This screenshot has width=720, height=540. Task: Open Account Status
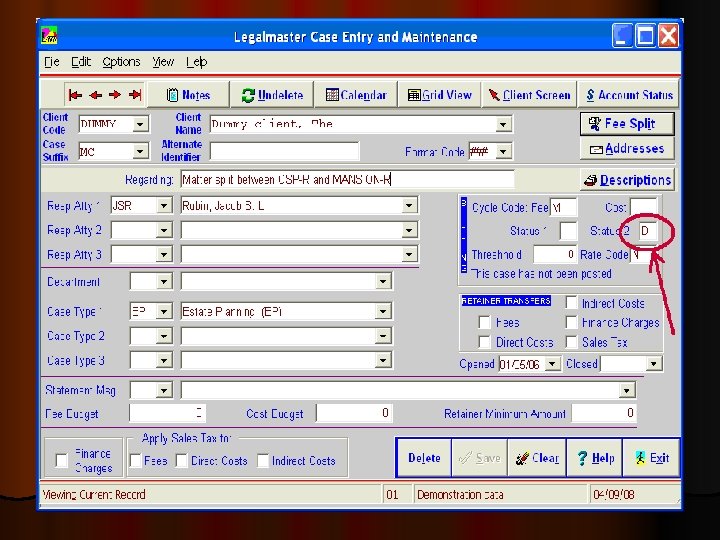629,95
